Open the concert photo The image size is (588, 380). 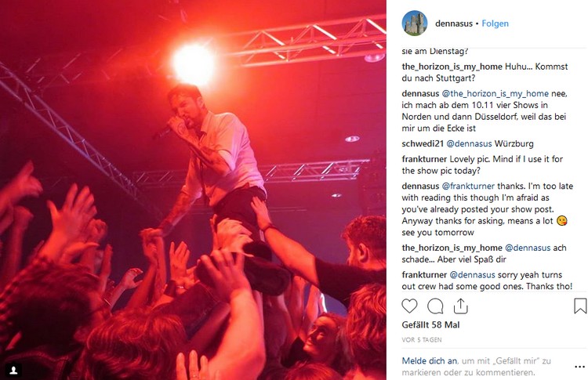click(193, 190)
